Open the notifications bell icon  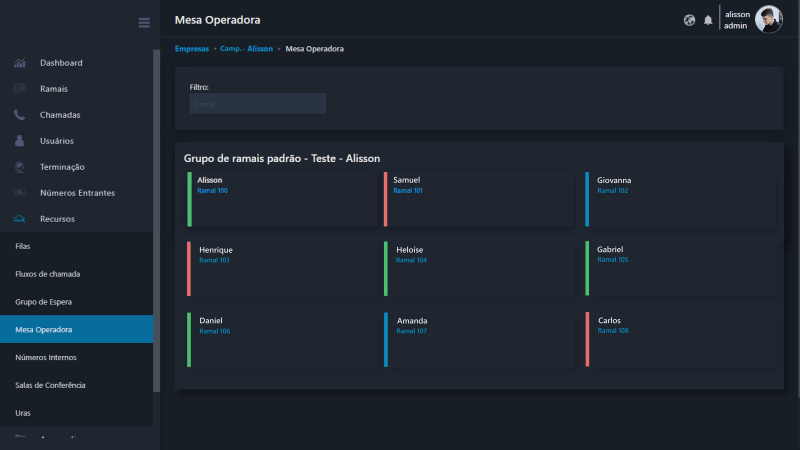point(708,20)
